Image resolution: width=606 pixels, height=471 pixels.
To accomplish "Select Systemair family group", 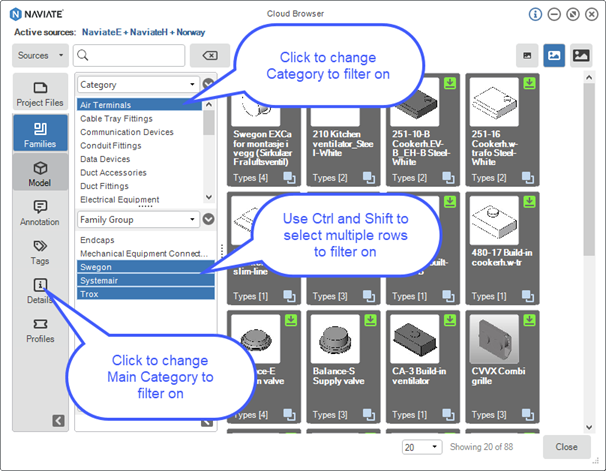I will pos(146,281).
